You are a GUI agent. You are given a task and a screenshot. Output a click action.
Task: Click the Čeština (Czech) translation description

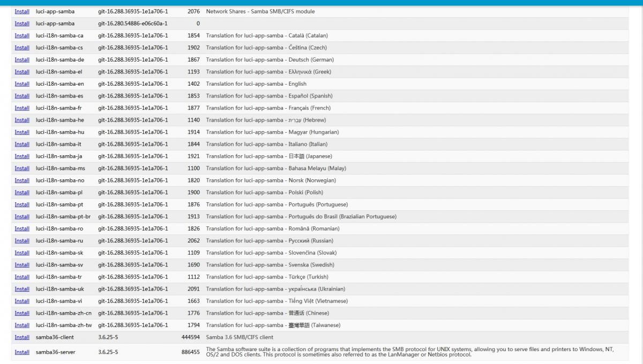click(x=266, y=48)
